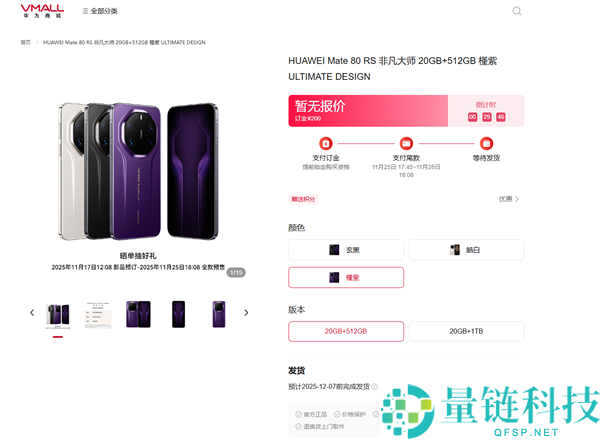600x443 pixels.
Task: Go to 首页 breadcrumb link
Action: (x=26, y=42)
